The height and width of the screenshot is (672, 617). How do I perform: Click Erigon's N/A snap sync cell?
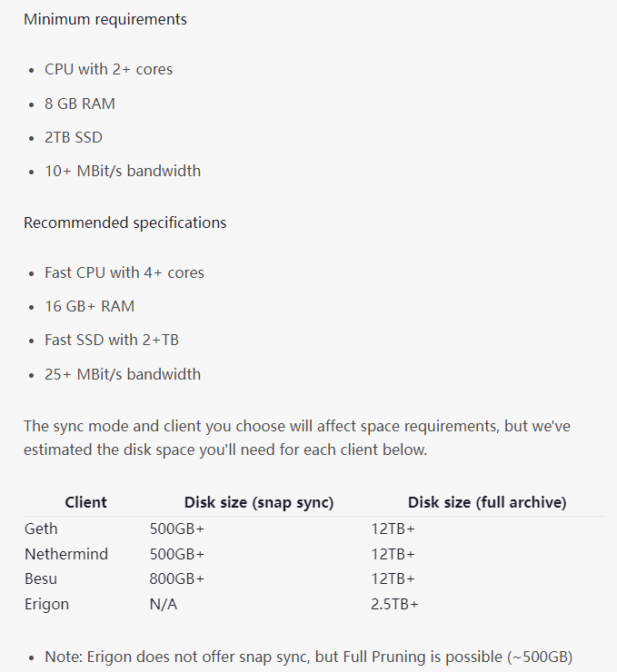pos(164,604)
